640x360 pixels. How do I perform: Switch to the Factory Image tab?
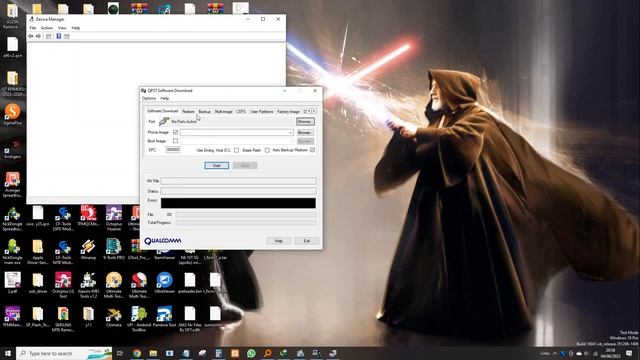coord(288,111)
